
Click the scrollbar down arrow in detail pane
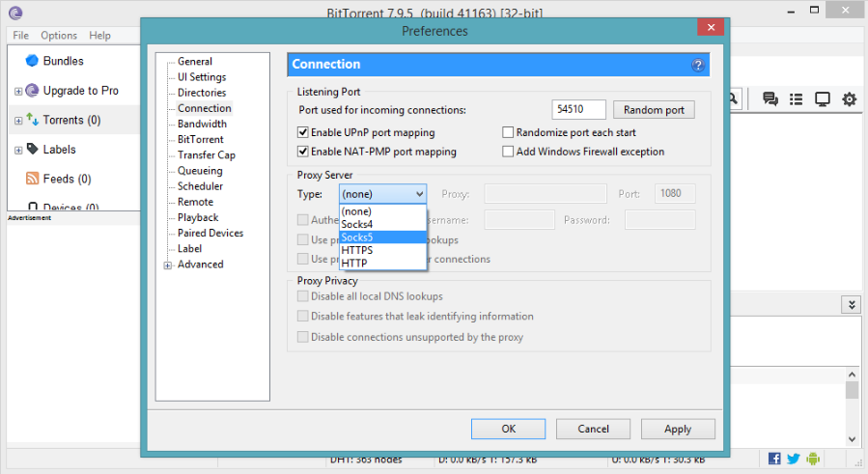click(852, 439)
